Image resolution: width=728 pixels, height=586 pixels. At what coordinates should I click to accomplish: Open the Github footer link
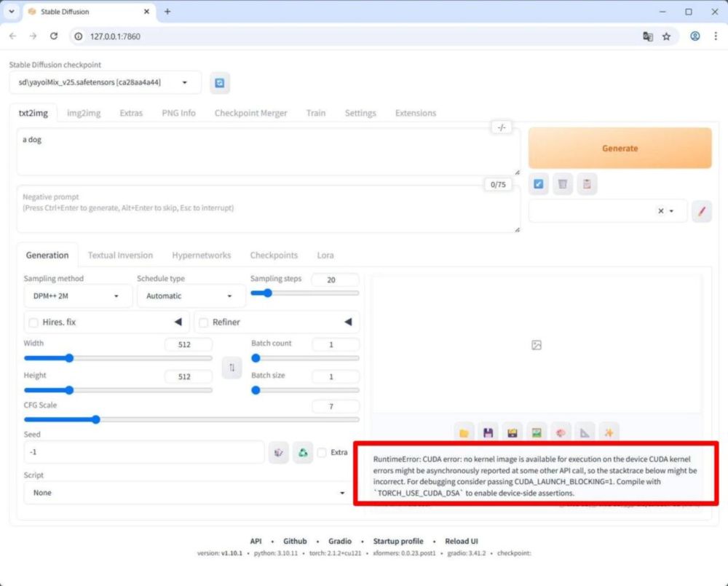click(x=295, y=542)
